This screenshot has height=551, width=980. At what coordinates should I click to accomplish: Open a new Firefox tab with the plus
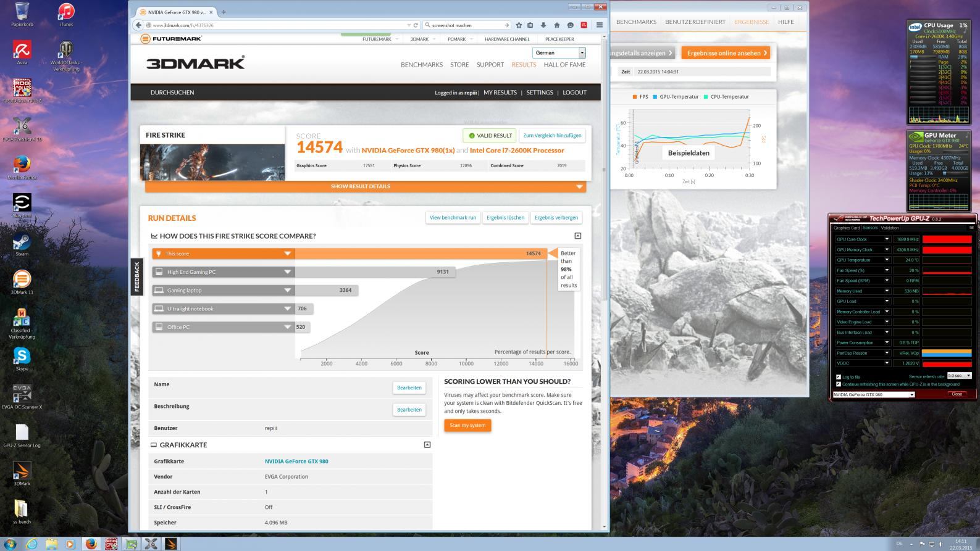coord(224,12)
